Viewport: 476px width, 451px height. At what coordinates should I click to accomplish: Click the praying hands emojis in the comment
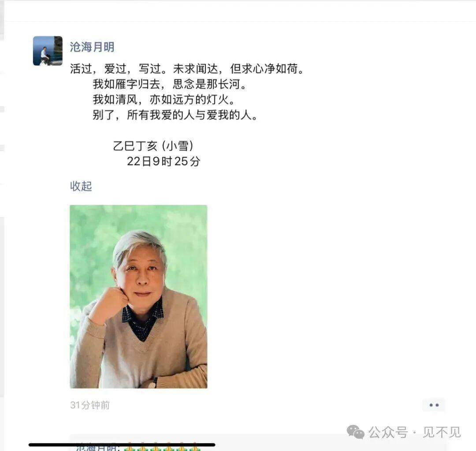pyautogui.click(x=162, y=447)
